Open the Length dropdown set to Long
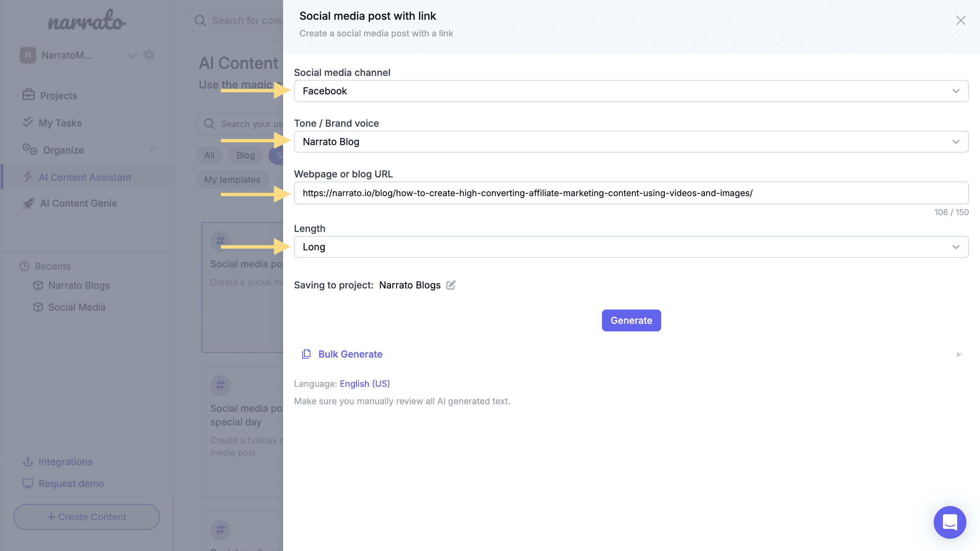Screen dimensions: 980x551 click(631, 247)
